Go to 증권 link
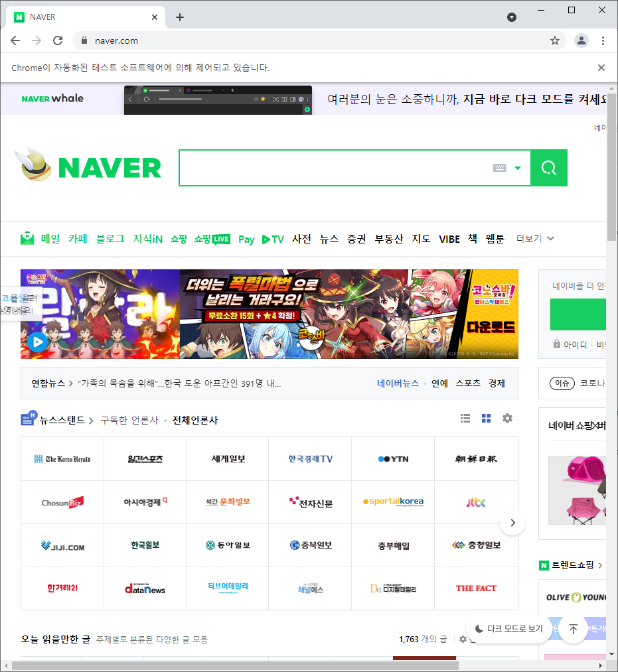This screenshot has height=672, width=618. [x=356, y=239]
